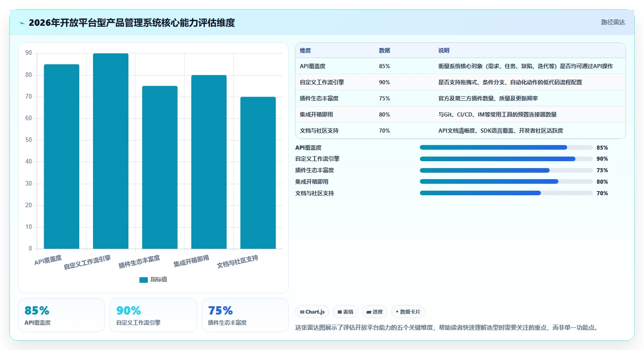Click x-axis label 集成开箱即用
Image resolution: width=644 pixels, height=350 pixels.
(191, 262)
